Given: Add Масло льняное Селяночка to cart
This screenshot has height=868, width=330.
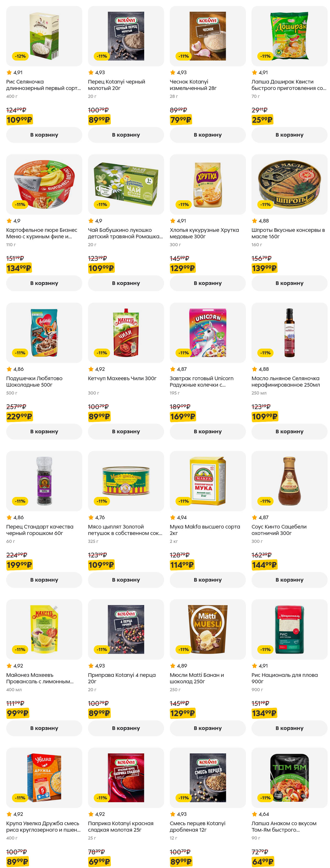Looking at the screenshot, I should pyautogui.click(x=289, y=431).
